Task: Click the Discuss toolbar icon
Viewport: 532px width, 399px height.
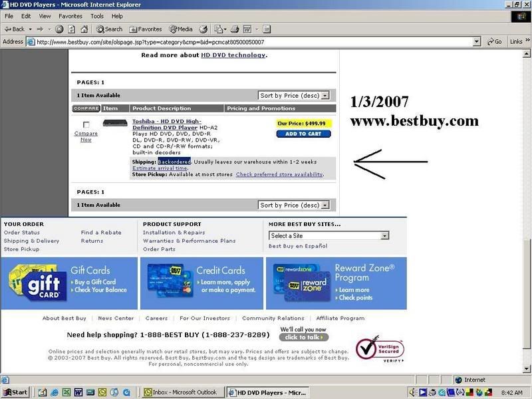Action: click(267, 29)
